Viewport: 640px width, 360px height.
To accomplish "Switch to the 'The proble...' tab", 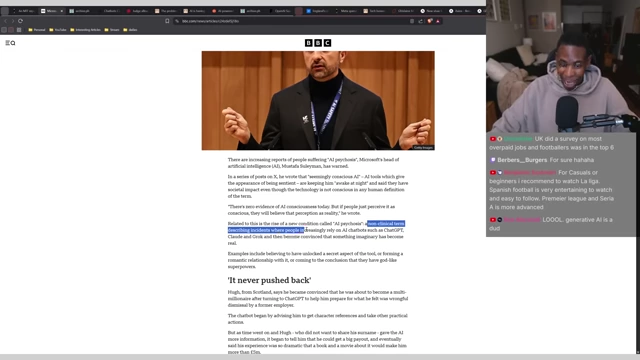I will click(x=166, y=11).
